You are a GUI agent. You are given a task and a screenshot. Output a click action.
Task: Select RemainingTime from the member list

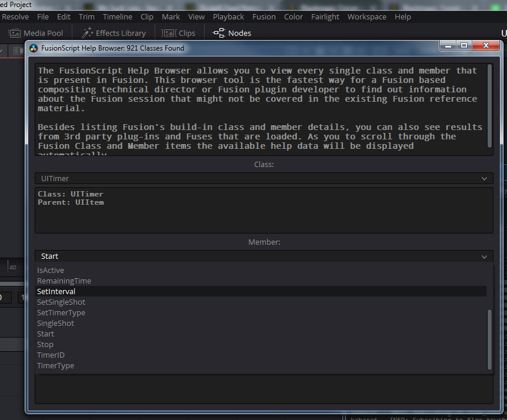click(261, 281)
